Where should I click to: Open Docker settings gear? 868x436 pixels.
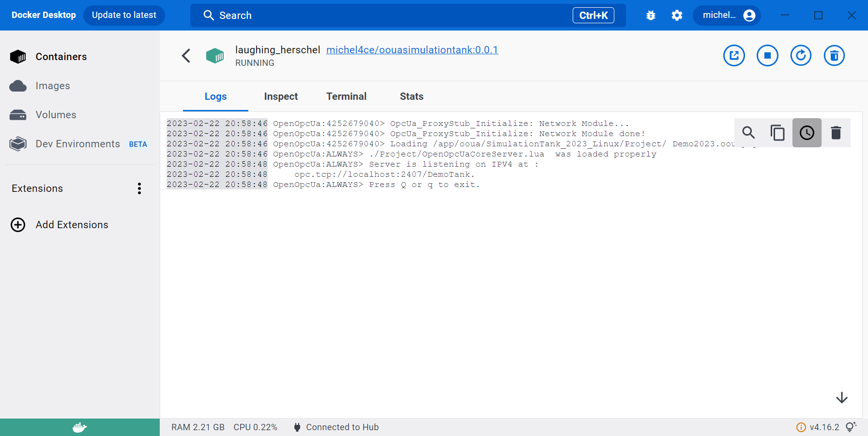677,16
